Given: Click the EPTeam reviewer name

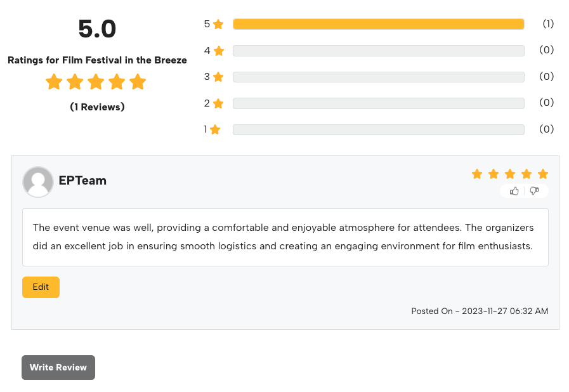Looking at the screenshot, I should click(x=82, y=181).
